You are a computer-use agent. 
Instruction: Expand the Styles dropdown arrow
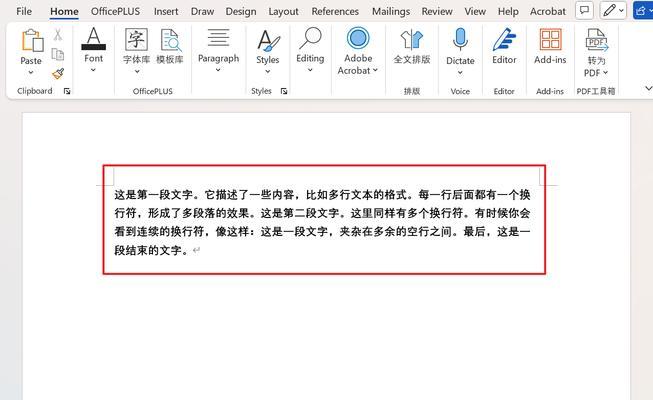[268, 72]
